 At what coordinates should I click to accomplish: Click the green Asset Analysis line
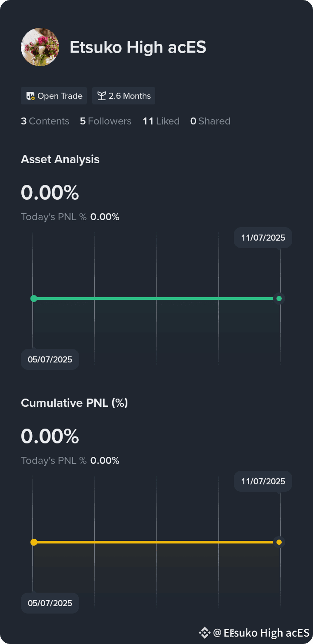pyautogui.click(x=156, y=299)
